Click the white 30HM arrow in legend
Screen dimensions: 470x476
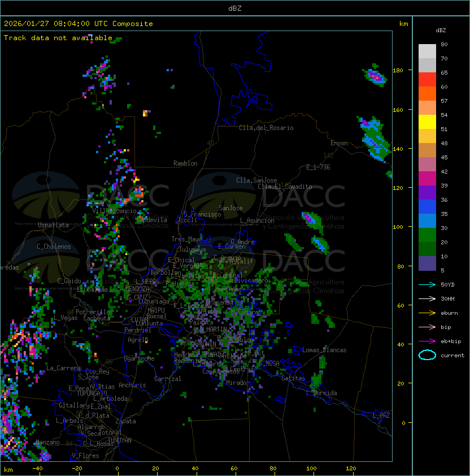pos(427,298)
